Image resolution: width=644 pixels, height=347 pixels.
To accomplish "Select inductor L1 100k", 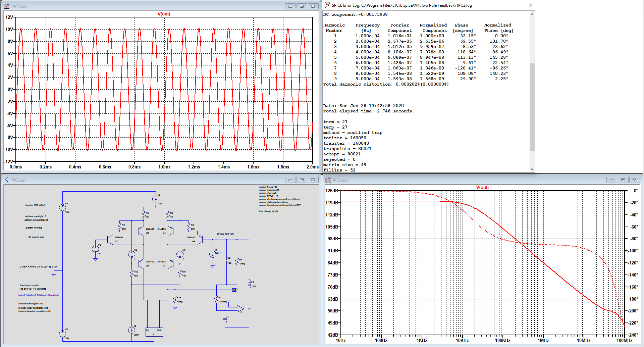I will [250, 284].
